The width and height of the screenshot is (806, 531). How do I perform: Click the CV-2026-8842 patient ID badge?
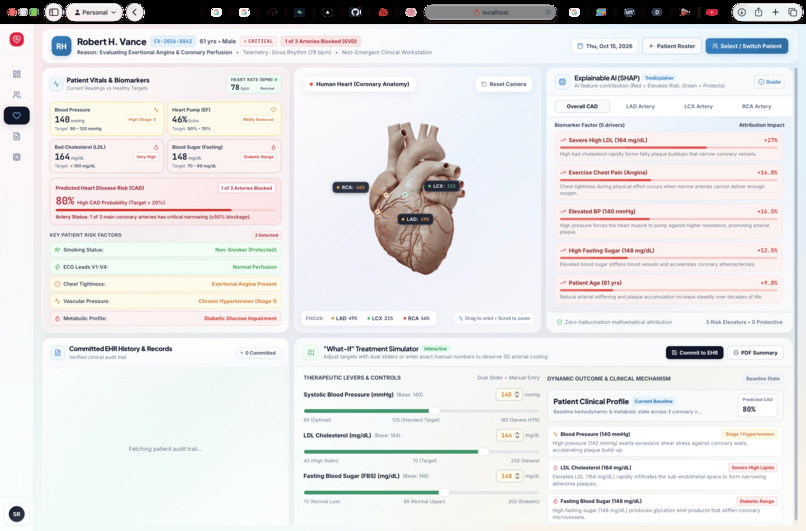click(173, 41)
